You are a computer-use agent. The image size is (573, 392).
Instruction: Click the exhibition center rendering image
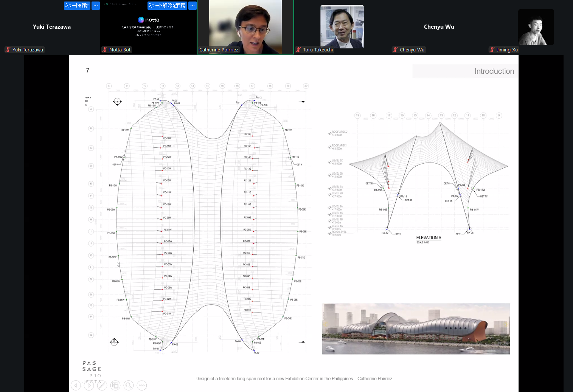point(416,328)
